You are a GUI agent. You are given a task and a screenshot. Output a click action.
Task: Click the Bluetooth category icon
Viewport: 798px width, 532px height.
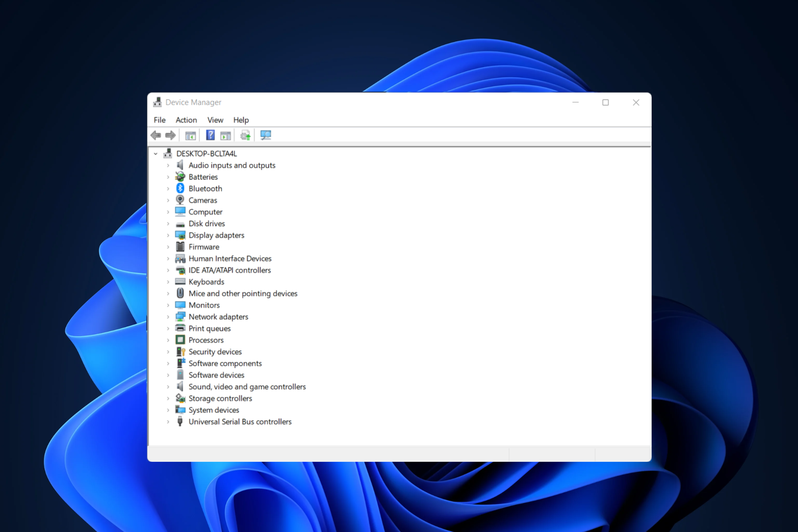tap(180, 188)
